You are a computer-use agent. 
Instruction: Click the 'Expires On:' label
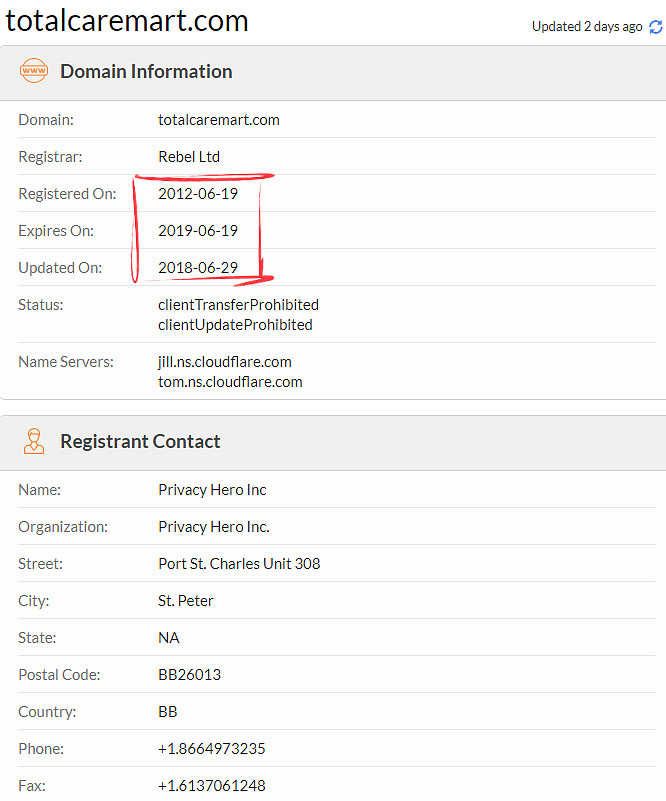point(56,231)
